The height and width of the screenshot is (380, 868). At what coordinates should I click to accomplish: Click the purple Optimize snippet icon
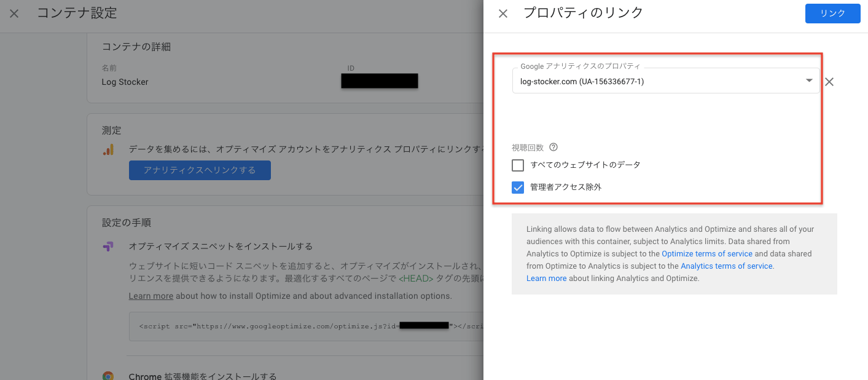tap(108, 247)
